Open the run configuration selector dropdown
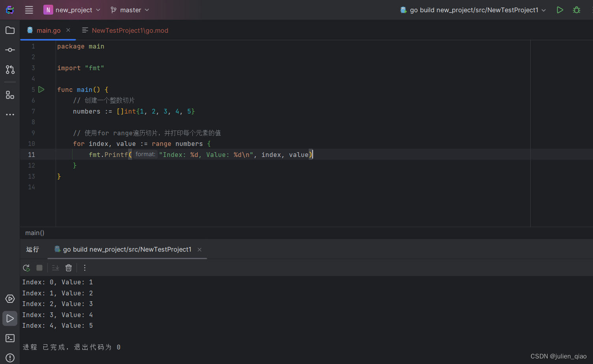 [473, 10]
